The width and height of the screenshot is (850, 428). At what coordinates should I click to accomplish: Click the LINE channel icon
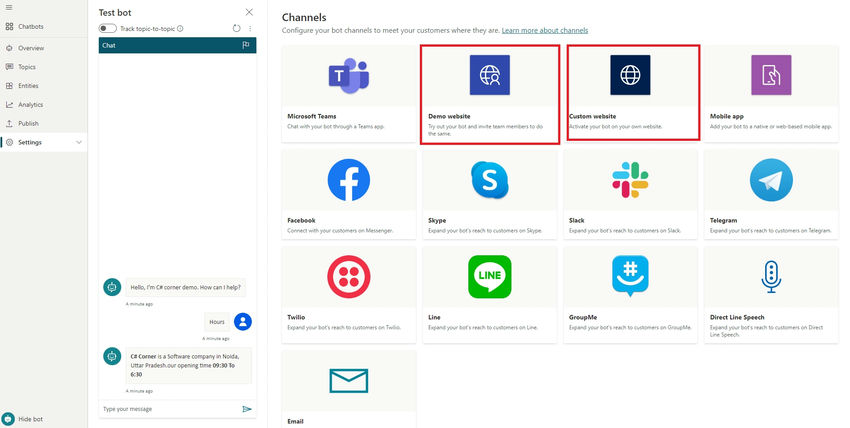coord(490,277)
